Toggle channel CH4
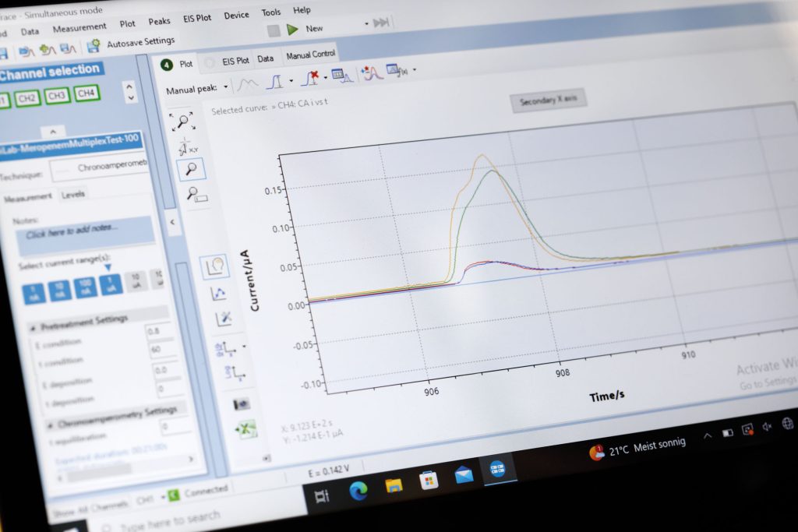 click(87, 93)
